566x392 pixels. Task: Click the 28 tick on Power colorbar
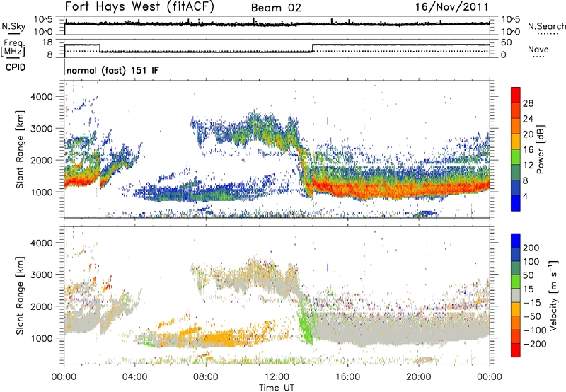pos(528,103)
